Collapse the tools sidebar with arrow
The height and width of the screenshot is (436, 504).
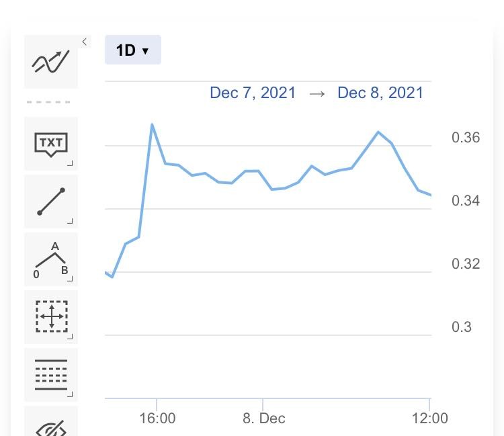click(85, 42)
